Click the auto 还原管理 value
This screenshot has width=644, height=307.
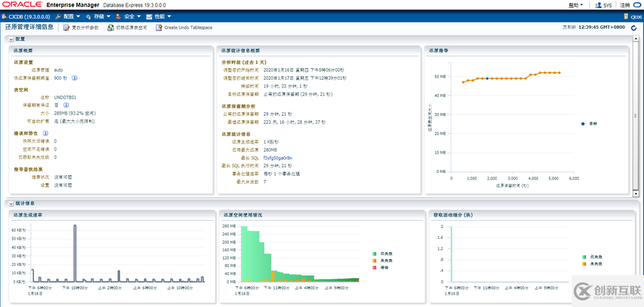(x=59, y=70)
